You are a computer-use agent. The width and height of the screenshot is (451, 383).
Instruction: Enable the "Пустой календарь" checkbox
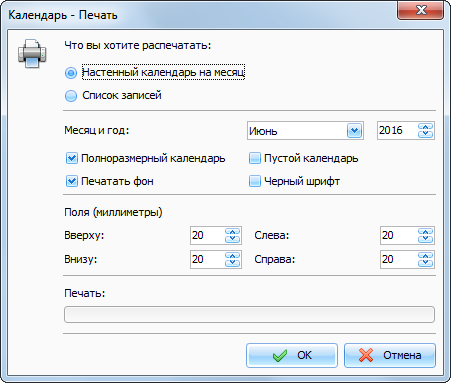(255, 158)
